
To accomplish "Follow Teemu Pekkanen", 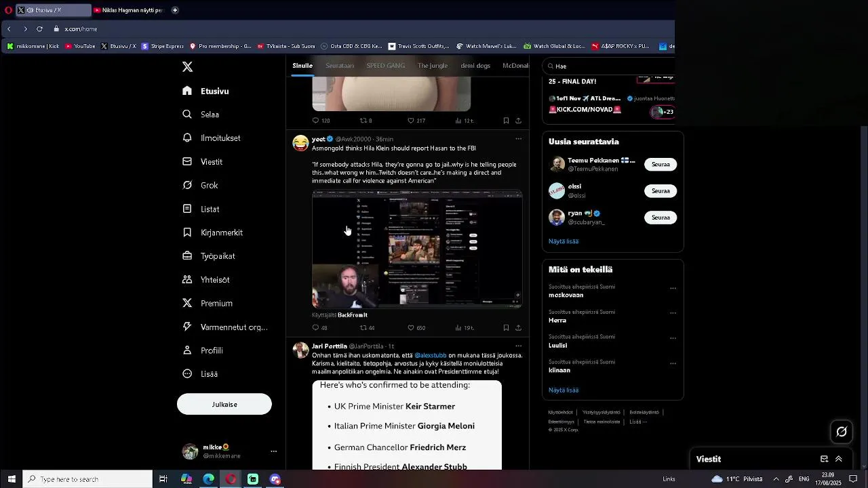I will pos(660,165).
